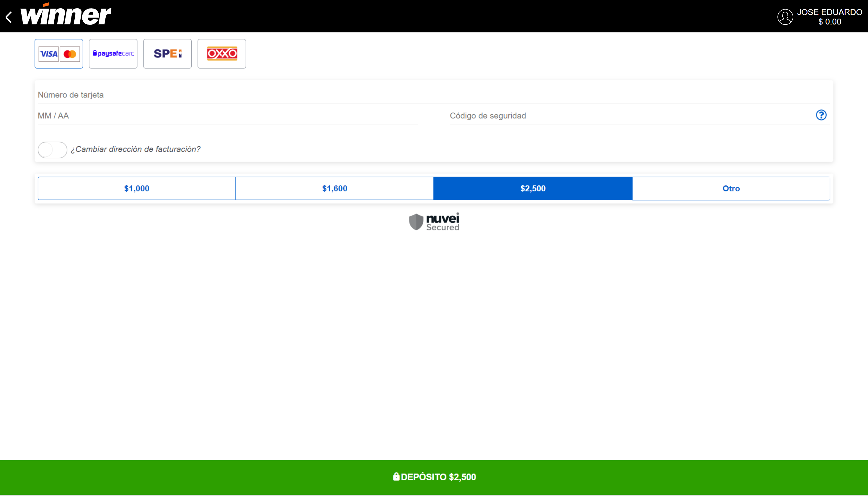868x496 pixels.
Task: Go back using the header arrow
Action: point(9,17)
